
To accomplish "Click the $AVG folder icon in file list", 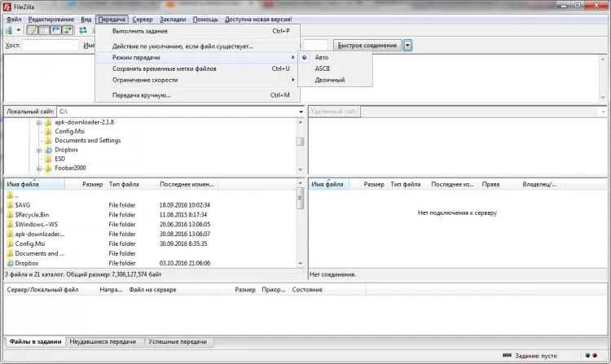I will tap(10, 204).
